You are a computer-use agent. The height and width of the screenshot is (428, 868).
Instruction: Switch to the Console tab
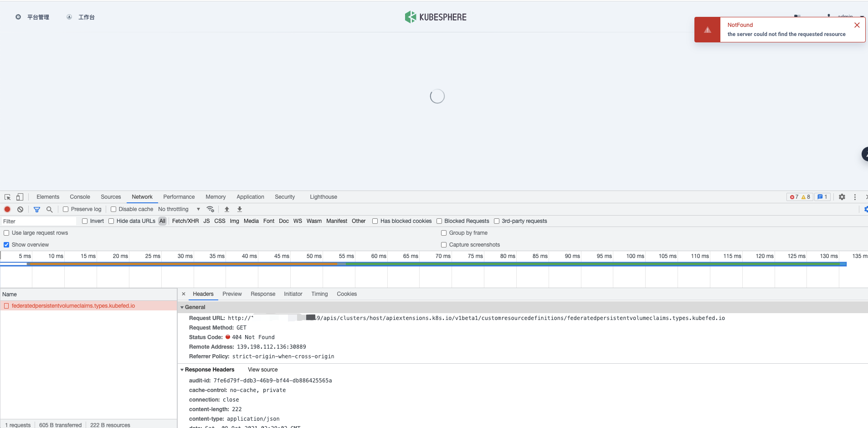click(80, 197)
